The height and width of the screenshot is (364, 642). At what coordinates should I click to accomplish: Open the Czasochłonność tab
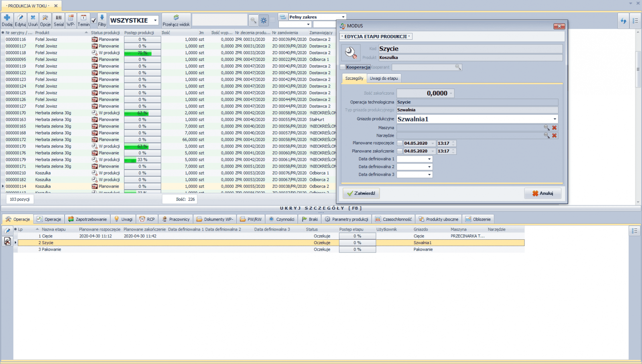[x=393, y=219]
